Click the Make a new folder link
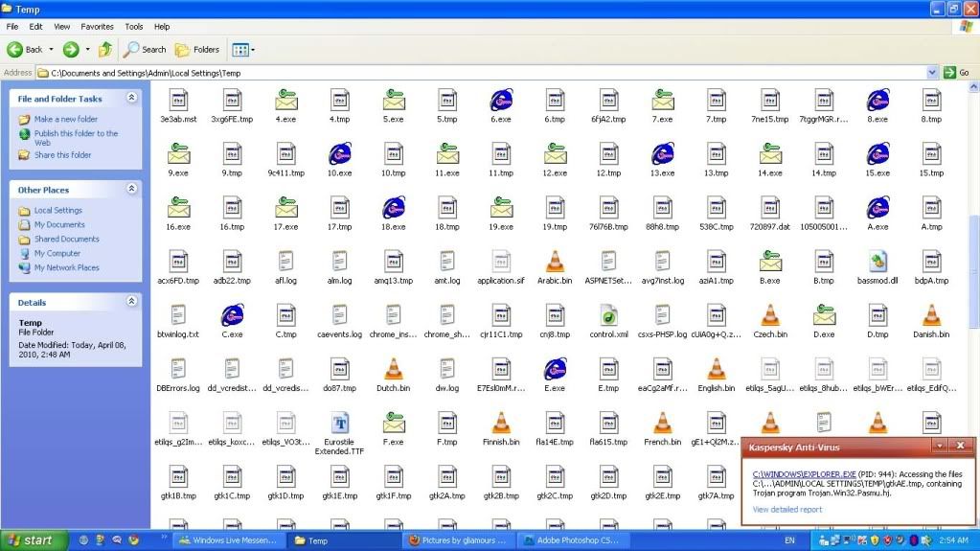 (65, 120)
